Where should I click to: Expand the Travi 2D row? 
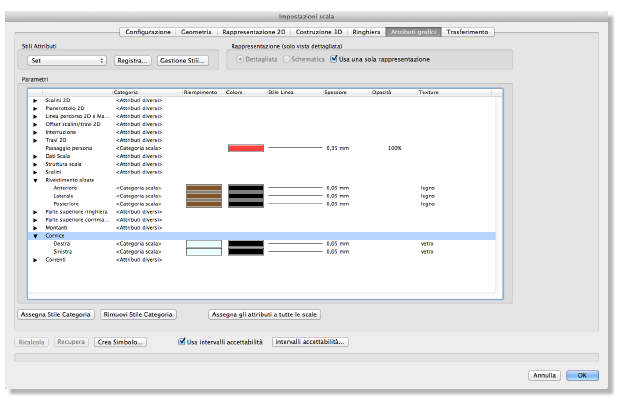(35, 140)
